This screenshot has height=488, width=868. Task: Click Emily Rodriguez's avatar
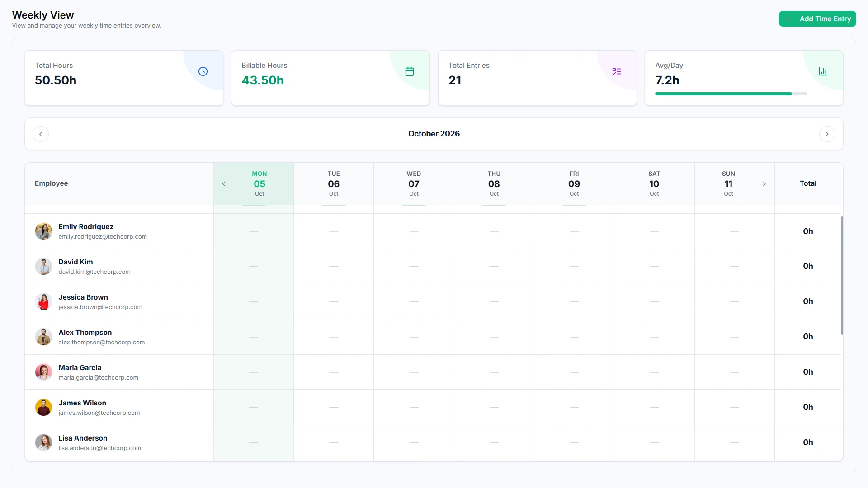coord(43,231)
